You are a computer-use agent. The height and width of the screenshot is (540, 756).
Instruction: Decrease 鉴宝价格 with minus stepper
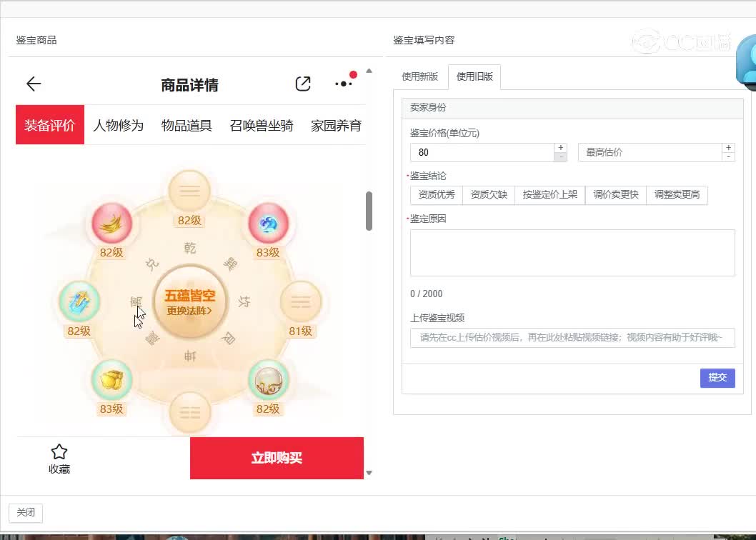[561, 157]
